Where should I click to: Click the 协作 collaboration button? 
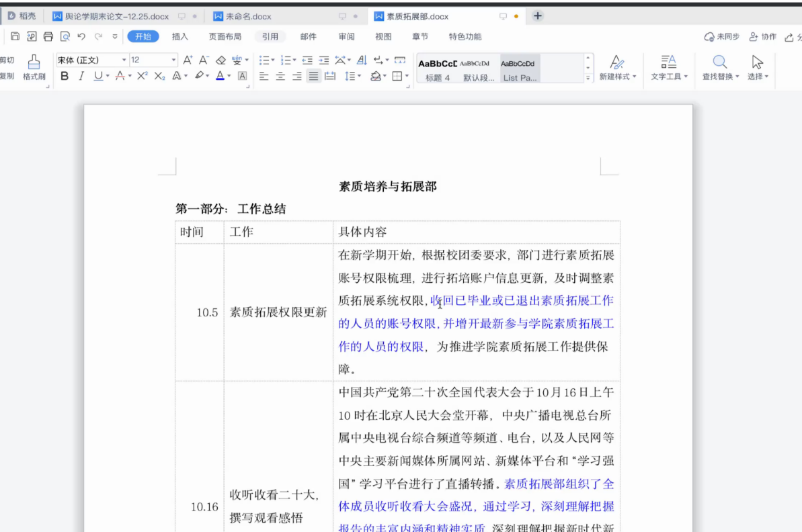pyautogui.click(x=762, y=36)
